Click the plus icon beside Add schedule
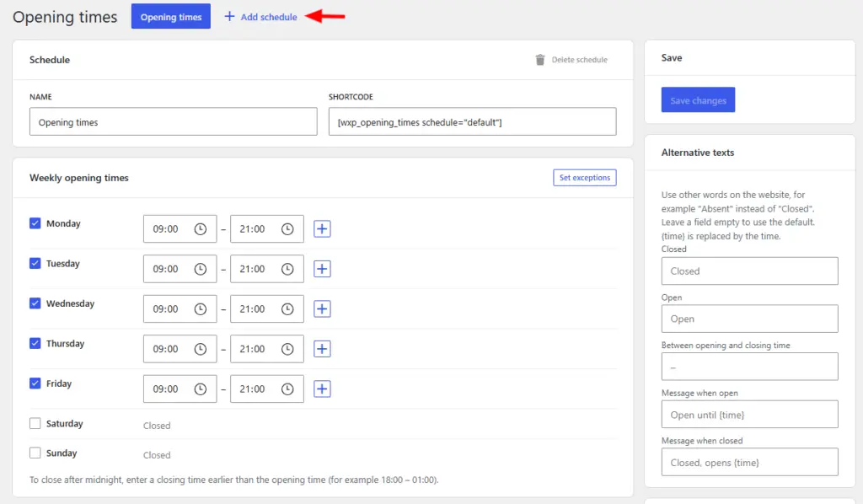The width and height of the screenshot is (863, 504). coord(229,17)
